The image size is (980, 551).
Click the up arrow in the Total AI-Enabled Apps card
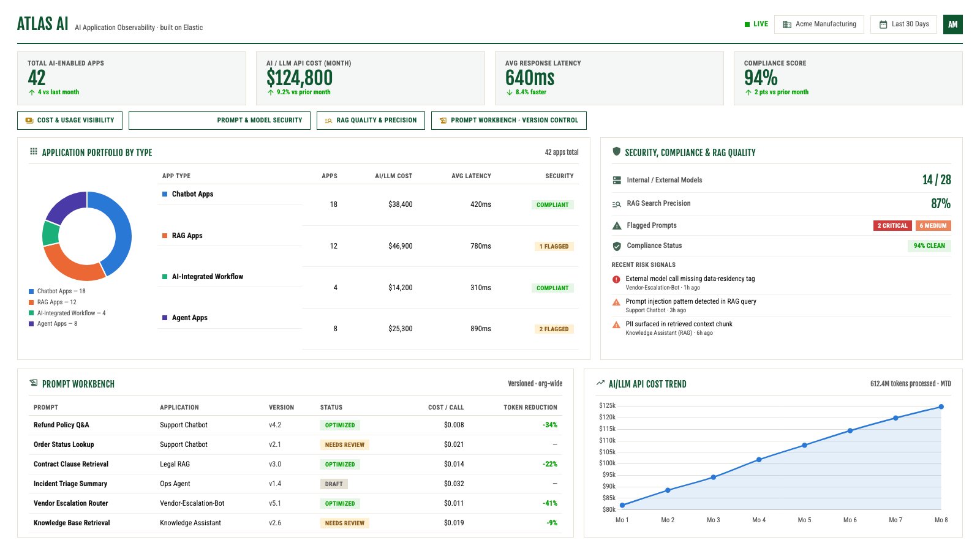32,92
